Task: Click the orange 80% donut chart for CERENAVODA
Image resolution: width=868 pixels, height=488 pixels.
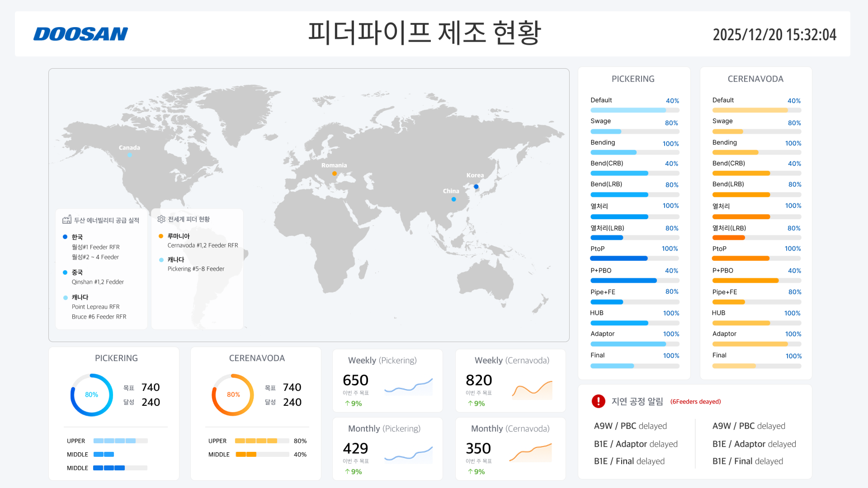Action: tap(233, 395)
